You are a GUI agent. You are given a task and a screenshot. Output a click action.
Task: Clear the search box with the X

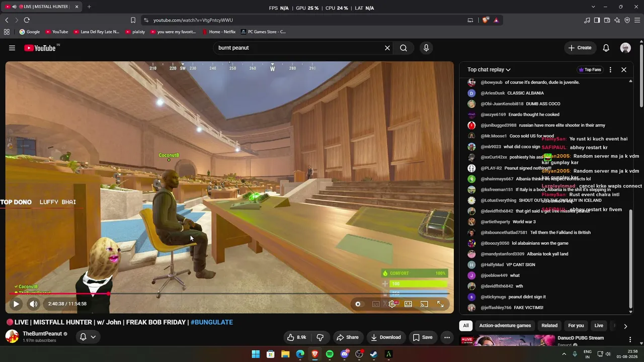point(387,48)
